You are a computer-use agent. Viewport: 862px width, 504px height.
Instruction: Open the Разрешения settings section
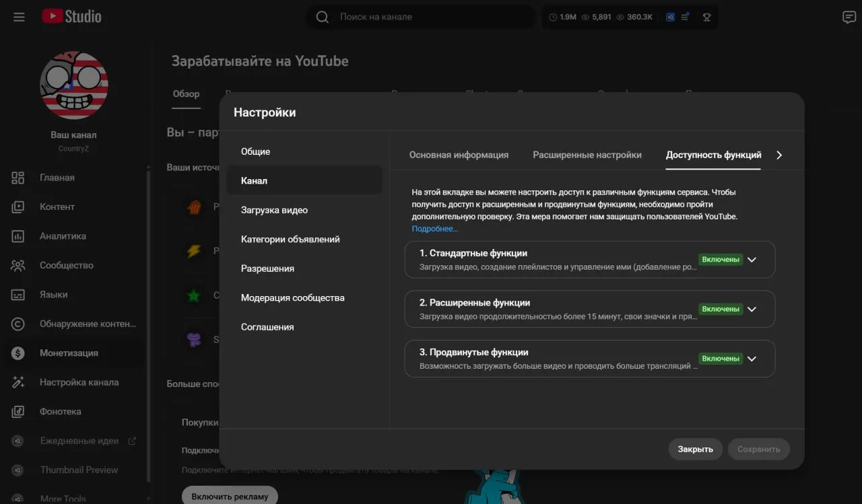tap(304, 268)
